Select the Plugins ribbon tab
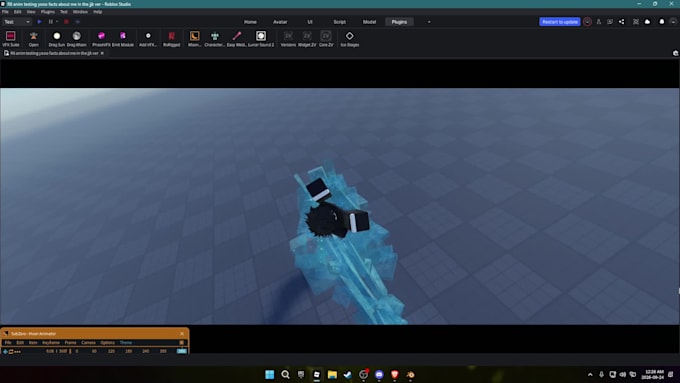This screenshot has width=680, height=383. point(399,22)
